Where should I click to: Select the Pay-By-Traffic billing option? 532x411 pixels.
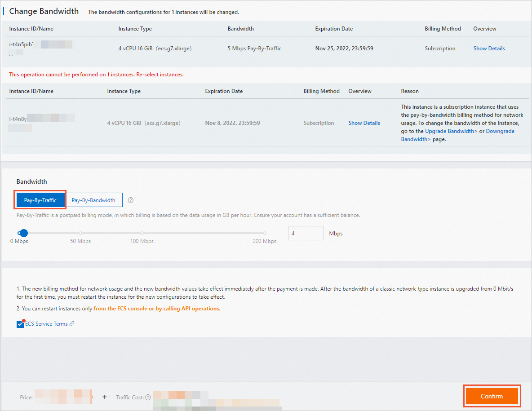pyautogui.click(x=40, y=200)
